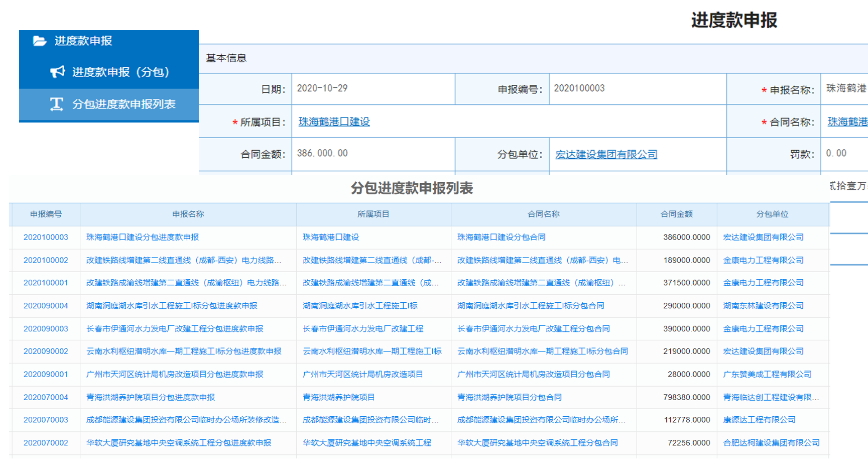Click amount cell 28000.0000

coord(689,375)
